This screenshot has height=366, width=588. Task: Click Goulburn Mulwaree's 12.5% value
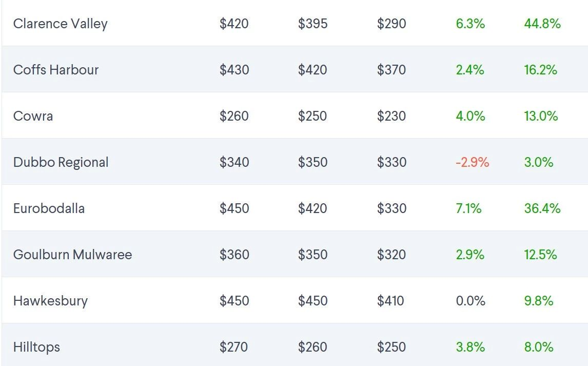(540, 255)
